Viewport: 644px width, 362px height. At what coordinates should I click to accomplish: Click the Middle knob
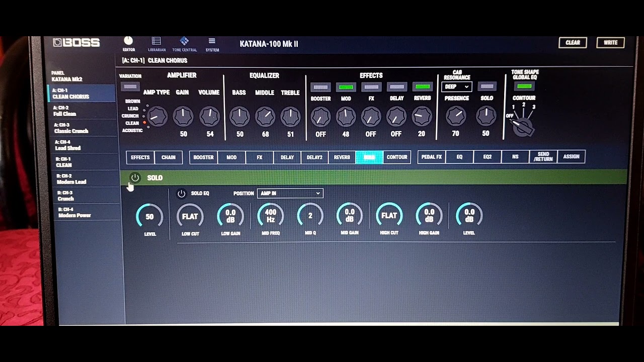265,117
